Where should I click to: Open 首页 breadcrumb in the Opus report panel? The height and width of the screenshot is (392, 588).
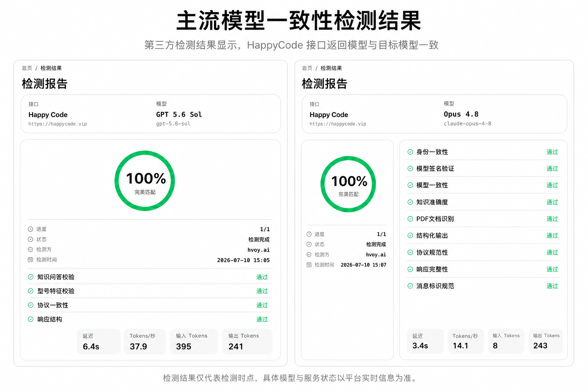[307, 68]
